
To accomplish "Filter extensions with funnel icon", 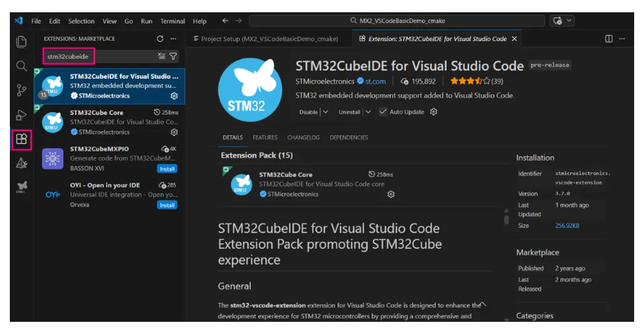I will [x=174, y=57].
